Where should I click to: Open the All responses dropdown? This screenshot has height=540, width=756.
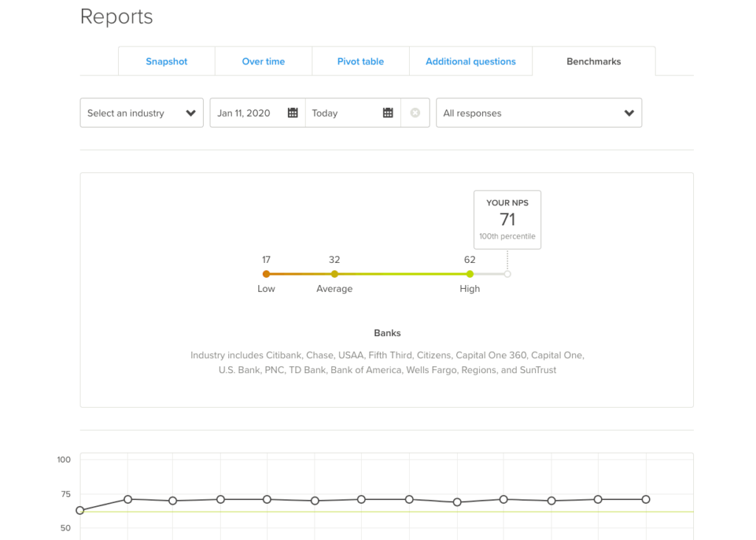pos(539,112)
